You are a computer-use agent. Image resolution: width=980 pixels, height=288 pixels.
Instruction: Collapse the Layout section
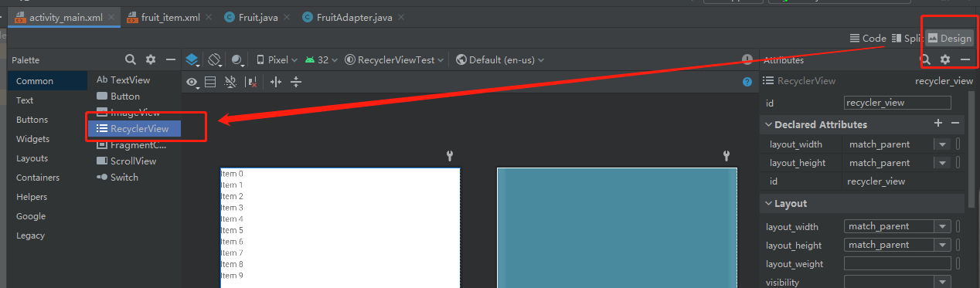pyautogui.click(x=768, y=204)
